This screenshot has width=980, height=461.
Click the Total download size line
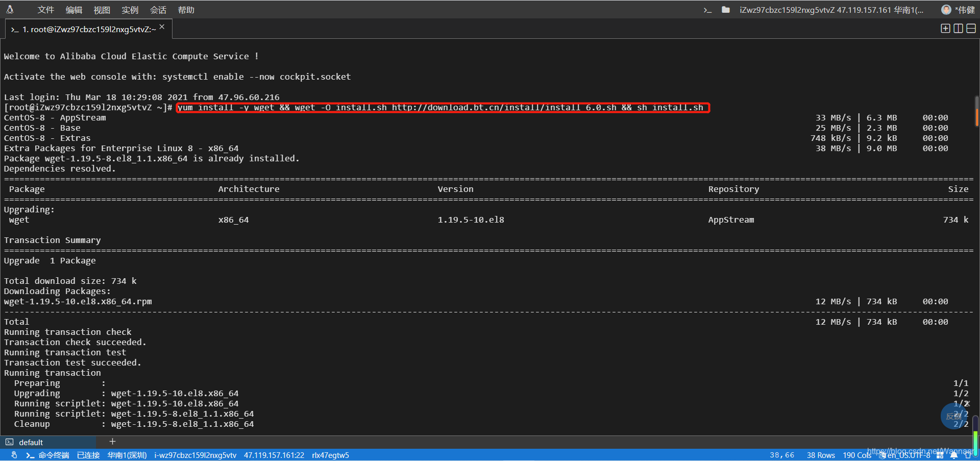click(70, 281)
